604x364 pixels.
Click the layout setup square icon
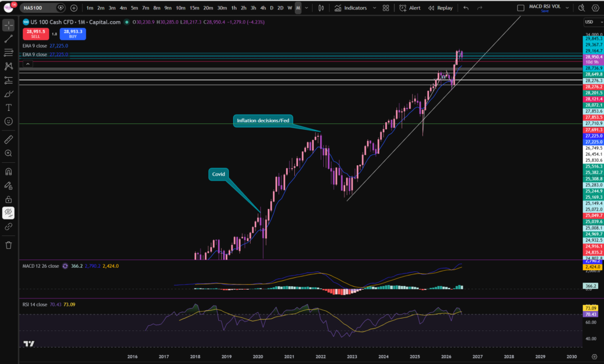[521, 8]
